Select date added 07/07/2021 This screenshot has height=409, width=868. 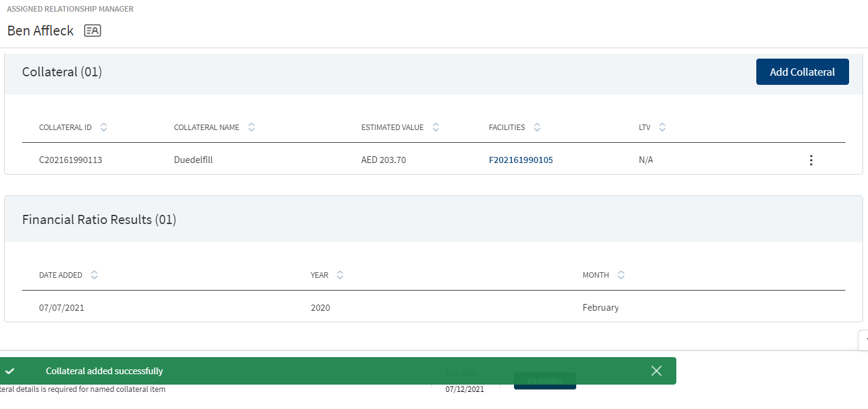[62, 308]
